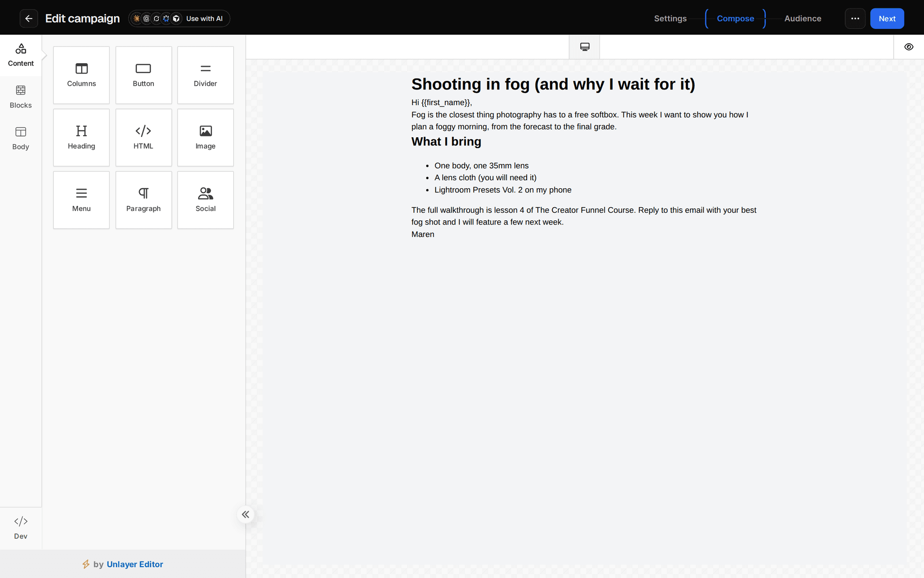Screen dimensions: 924x578
Task: Open the Dev code panel
Action: 21,528
